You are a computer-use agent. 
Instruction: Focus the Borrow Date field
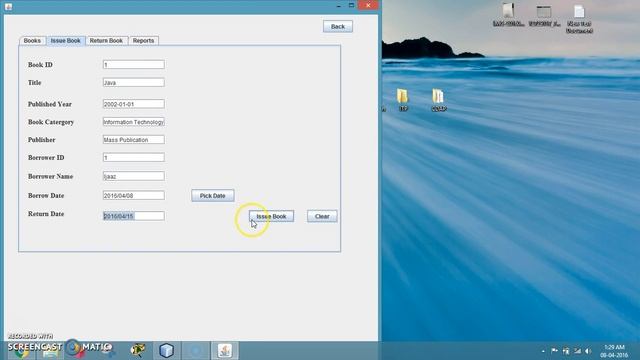pyautogui.click(x=133, y=196)
